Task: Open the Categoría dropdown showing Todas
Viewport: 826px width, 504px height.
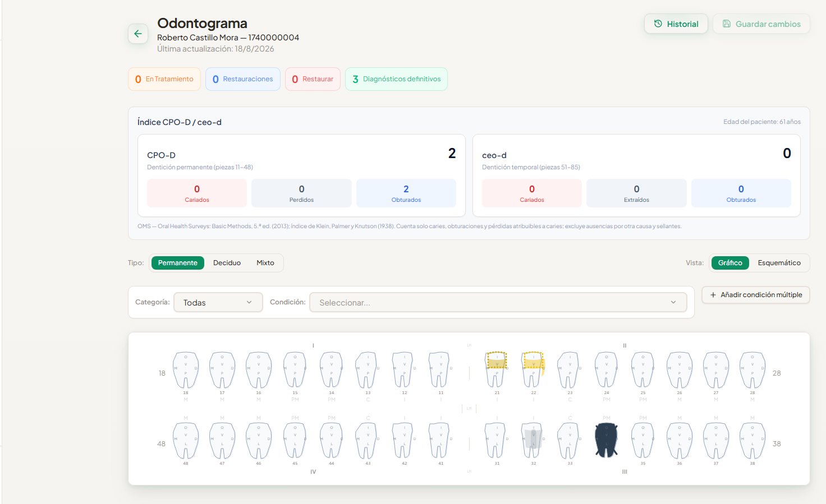Action: click(218, 302)
